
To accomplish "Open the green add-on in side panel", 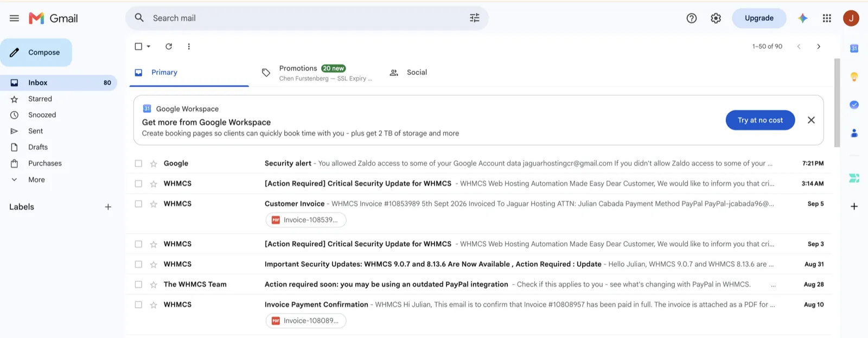I will [854, 178].
